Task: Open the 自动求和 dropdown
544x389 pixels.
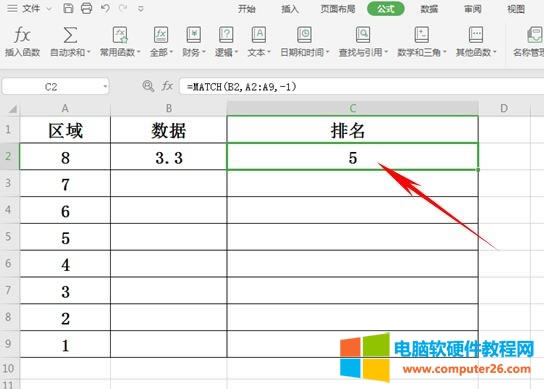Action: pos(88,52)
